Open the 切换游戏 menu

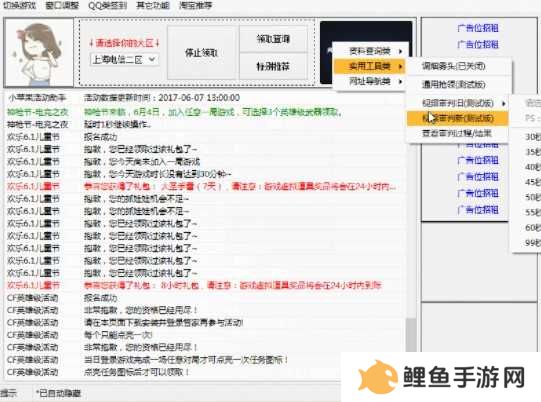click(19, 6)
